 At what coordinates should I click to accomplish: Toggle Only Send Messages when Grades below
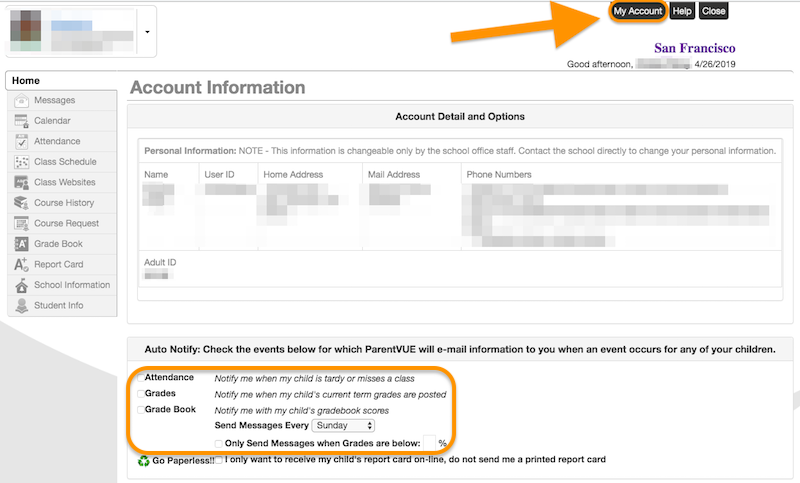point(219,442)
